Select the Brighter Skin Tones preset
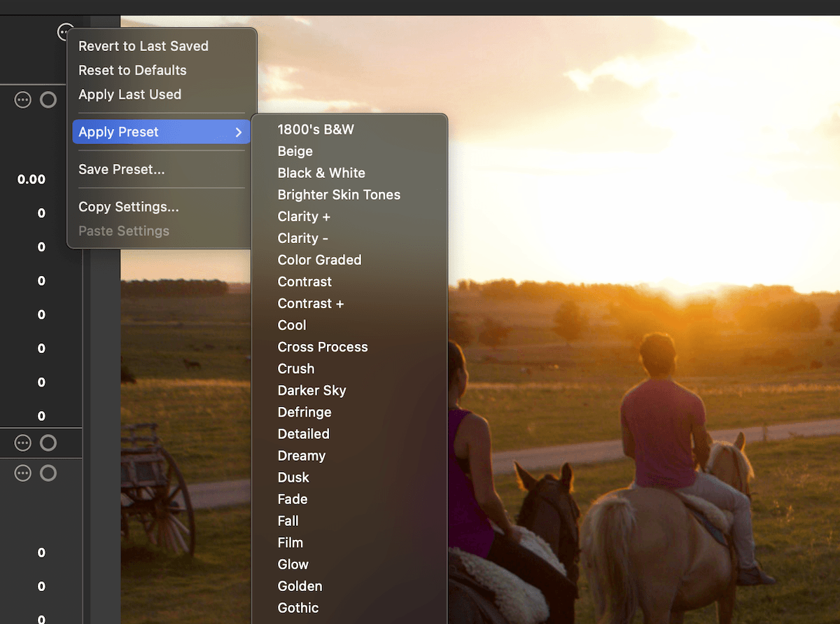The height and width of the screenshot is (624, 840). pos(339,195)
